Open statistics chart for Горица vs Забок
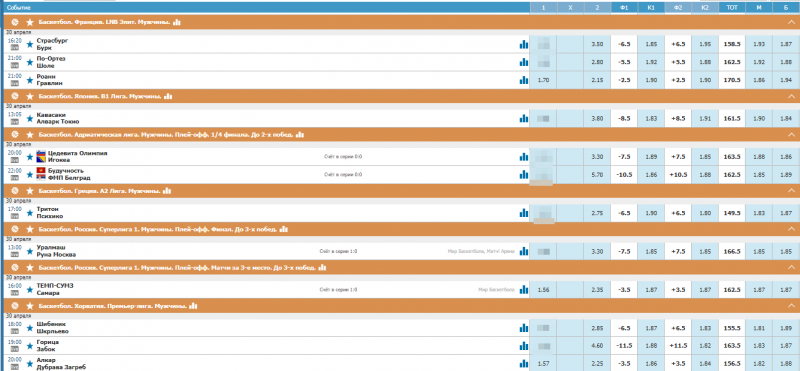Image resolution: width=800 pixels, height=371 pixels. click(x=523, y=346)
